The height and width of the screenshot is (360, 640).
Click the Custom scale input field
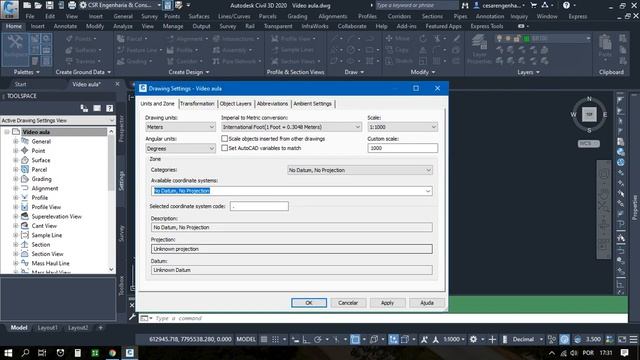click(x=402, y=148)
